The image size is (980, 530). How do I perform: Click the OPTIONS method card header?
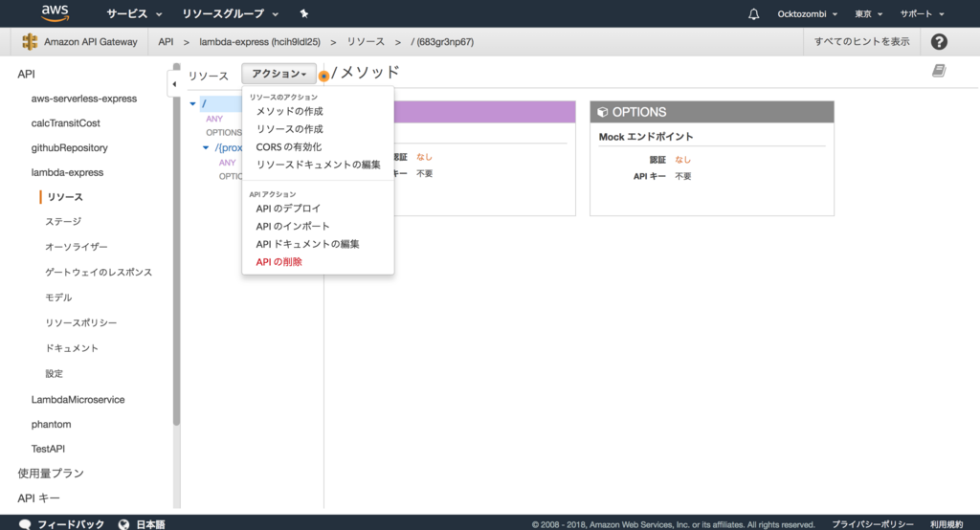point(712,112)
